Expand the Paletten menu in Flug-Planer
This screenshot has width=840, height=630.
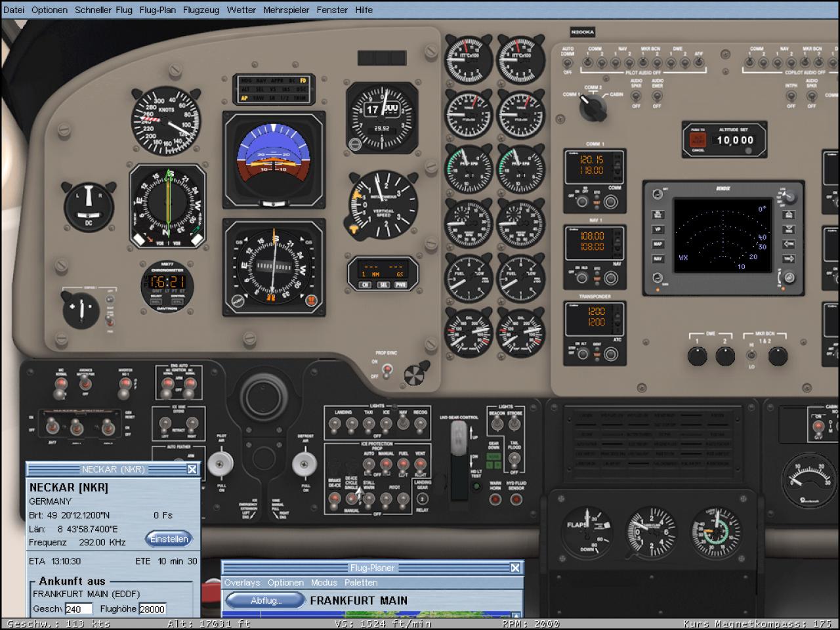(361, 583)
